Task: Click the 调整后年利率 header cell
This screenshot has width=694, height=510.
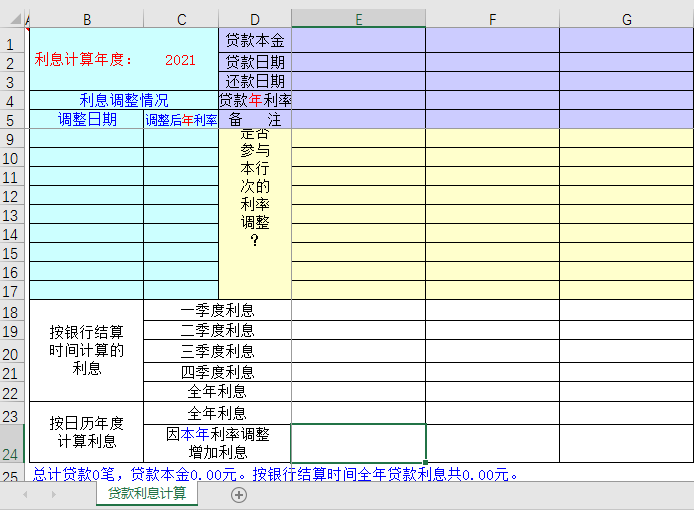Action: coord(181,120)
